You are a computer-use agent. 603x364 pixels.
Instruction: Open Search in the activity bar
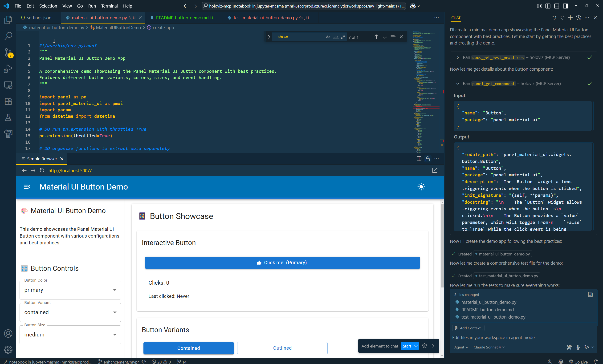point(8,36)
